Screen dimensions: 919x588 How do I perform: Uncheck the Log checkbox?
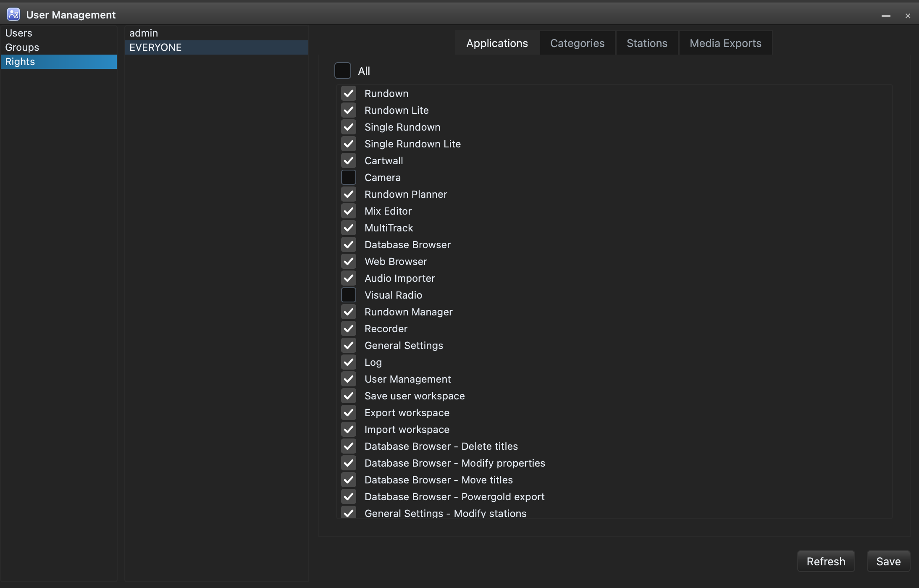pos(349,362)
